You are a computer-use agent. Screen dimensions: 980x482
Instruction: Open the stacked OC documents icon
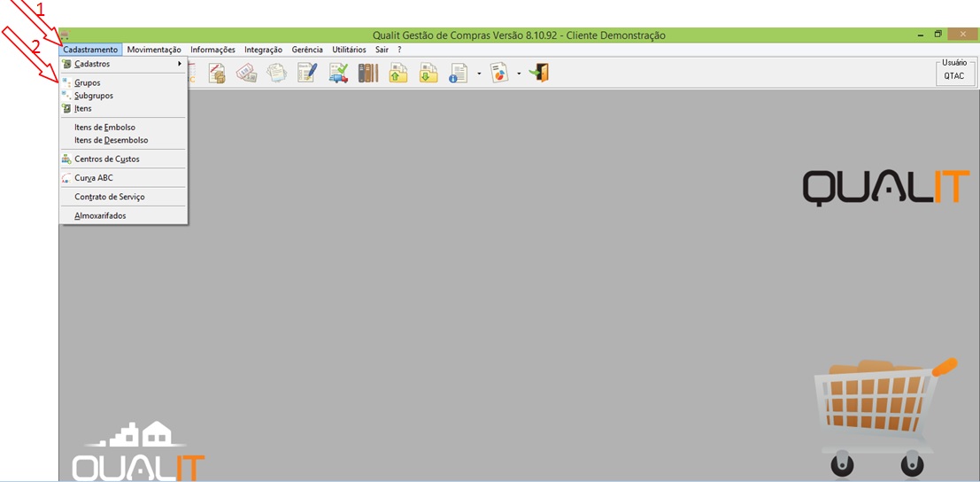[x=277, y=74]
